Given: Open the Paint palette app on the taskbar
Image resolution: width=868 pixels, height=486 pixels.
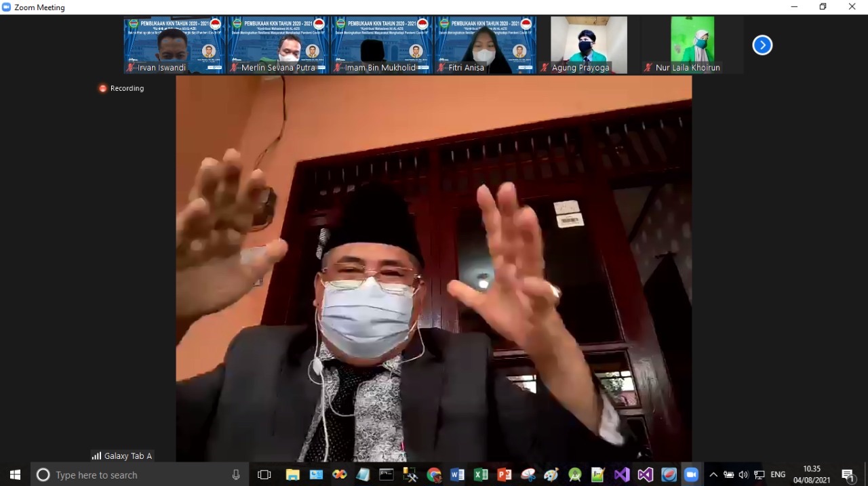Looking at the screenshot, I should click(x=551, y=474).
